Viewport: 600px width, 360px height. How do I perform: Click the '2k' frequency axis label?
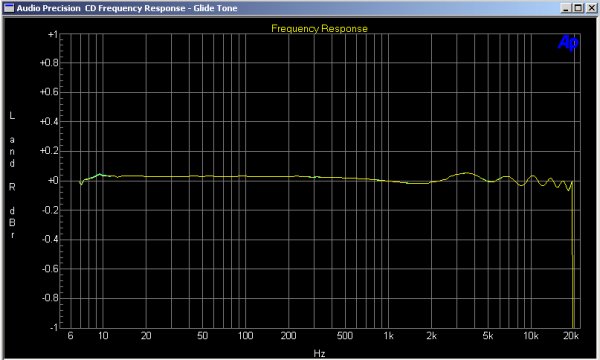(431, 336)
